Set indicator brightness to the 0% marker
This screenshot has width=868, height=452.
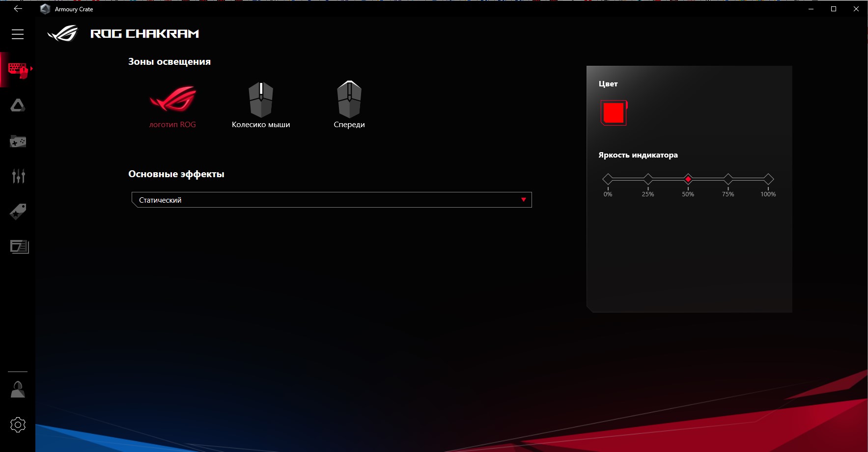tap(608, 179)
